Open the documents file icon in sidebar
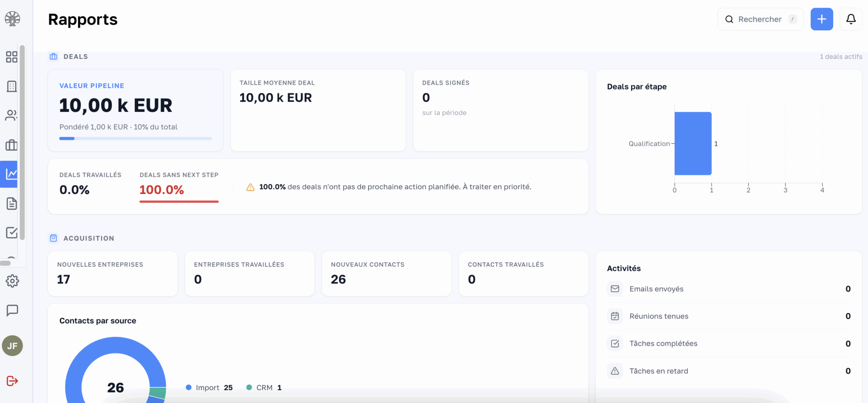The image size is (868, 403). 12,203
